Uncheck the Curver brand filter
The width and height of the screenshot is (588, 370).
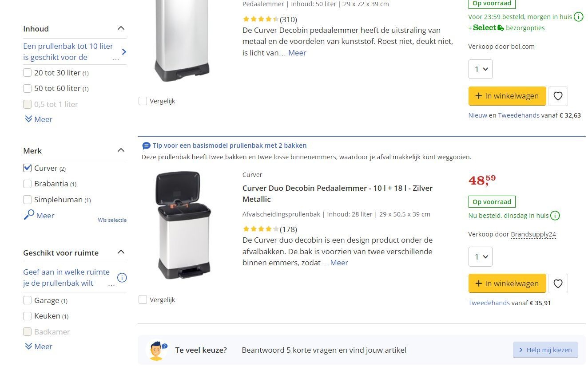(28, 168)
